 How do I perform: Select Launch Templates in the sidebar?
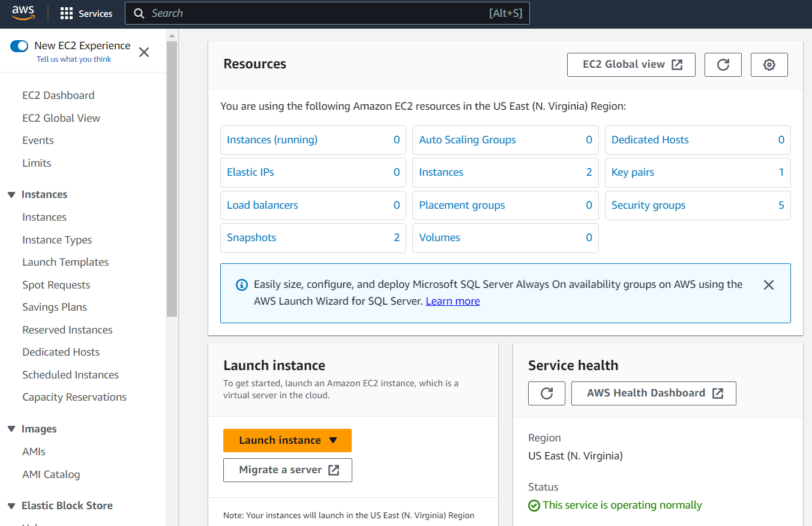click(65, 262)
